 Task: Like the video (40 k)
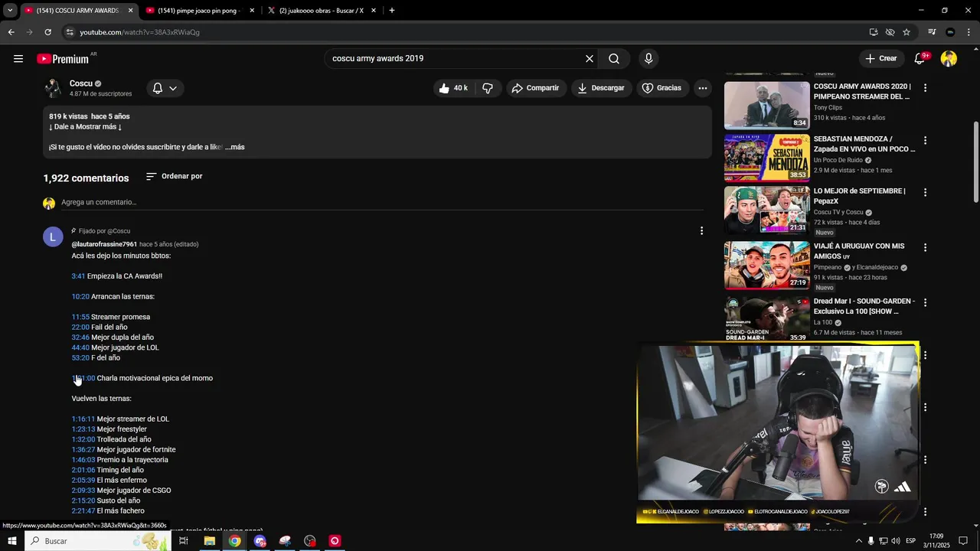453,88
